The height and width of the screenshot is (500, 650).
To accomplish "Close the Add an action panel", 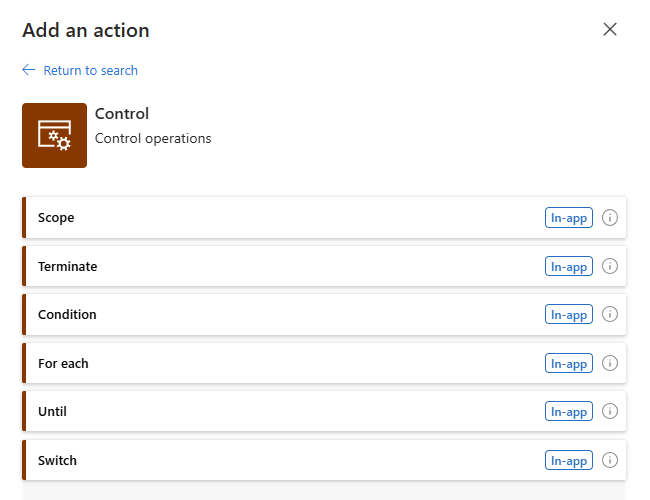I will (x=610, y=29).
